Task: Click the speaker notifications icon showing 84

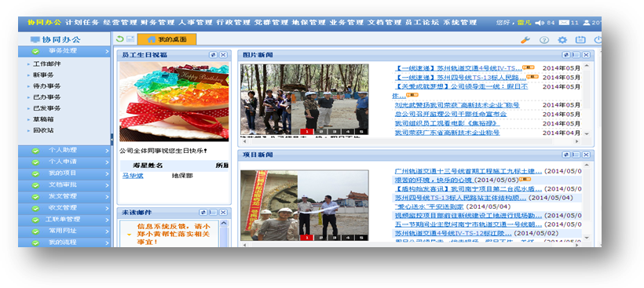Action: (540, 23)
